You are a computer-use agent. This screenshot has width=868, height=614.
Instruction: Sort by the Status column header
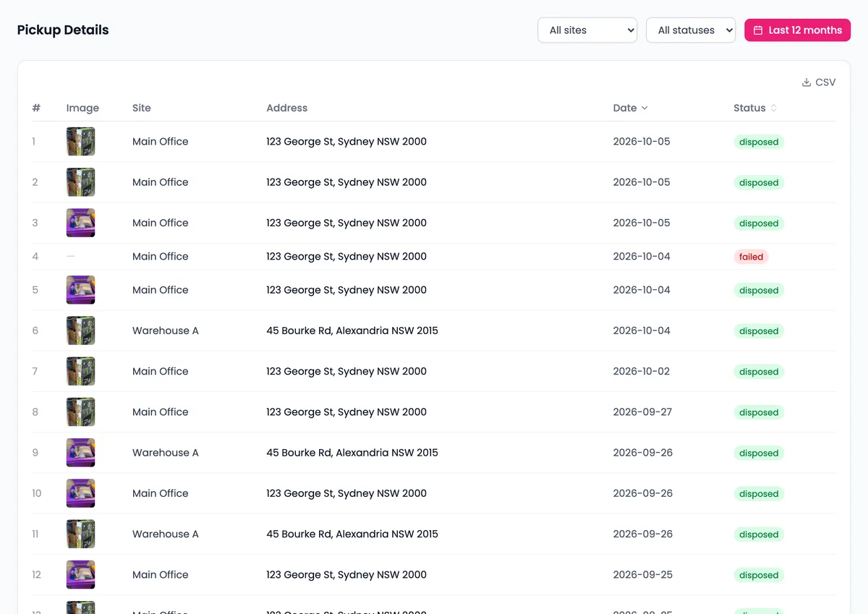(x=755, y=108)
